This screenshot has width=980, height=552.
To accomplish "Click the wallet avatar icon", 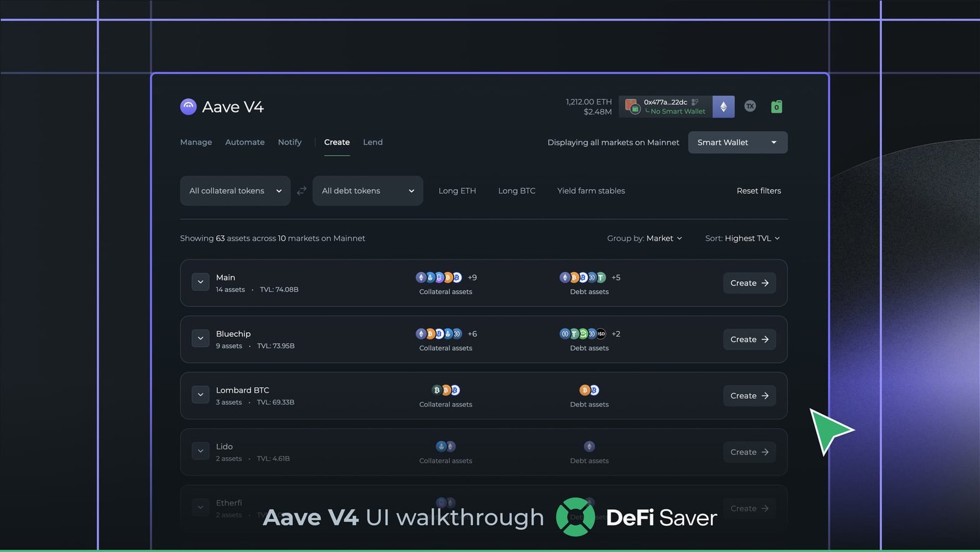I will pos(631,107).
